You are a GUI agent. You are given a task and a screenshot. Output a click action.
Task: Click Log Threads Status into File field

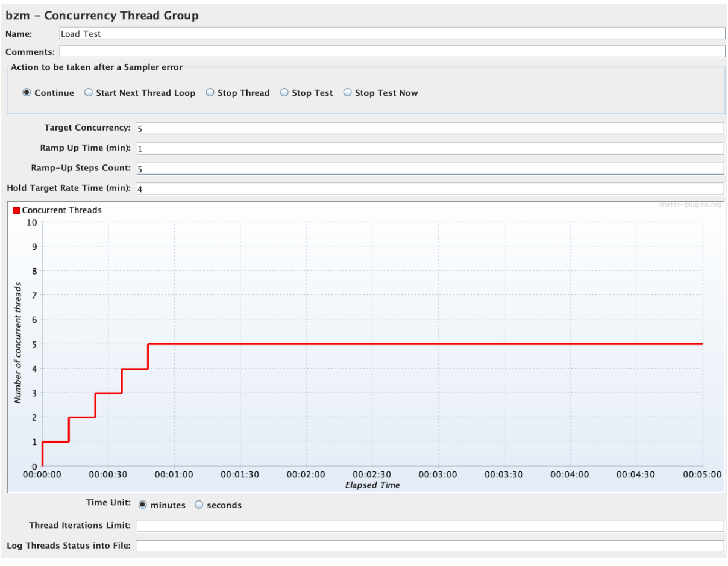point(429,546)
